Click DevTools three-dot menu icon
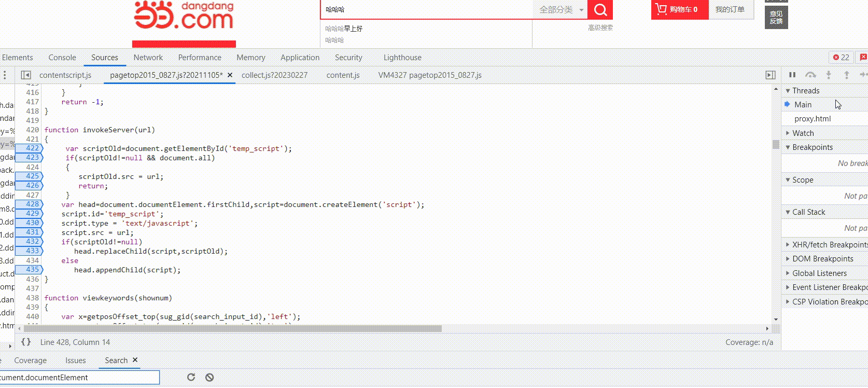The image size is (868, 388). pyautogui.click(x=5, y=75)
